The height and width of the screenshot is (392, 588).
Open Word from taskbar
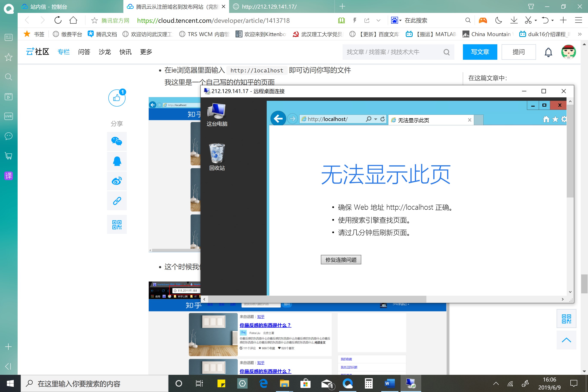point(390,383)
